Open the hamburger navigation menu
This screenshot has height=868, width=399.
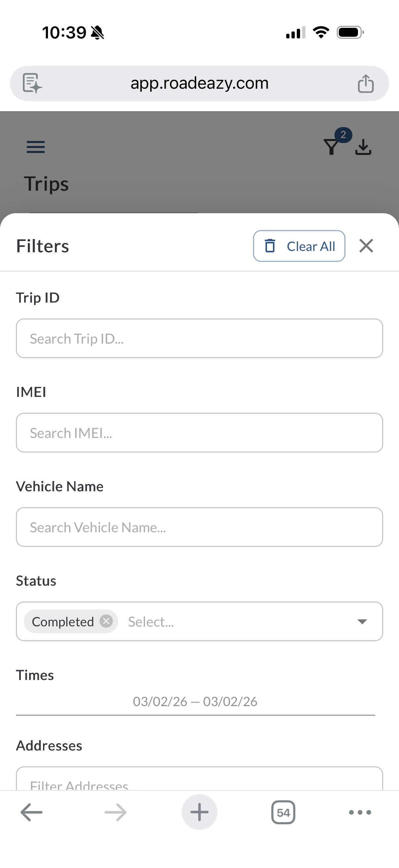(36, 147)
